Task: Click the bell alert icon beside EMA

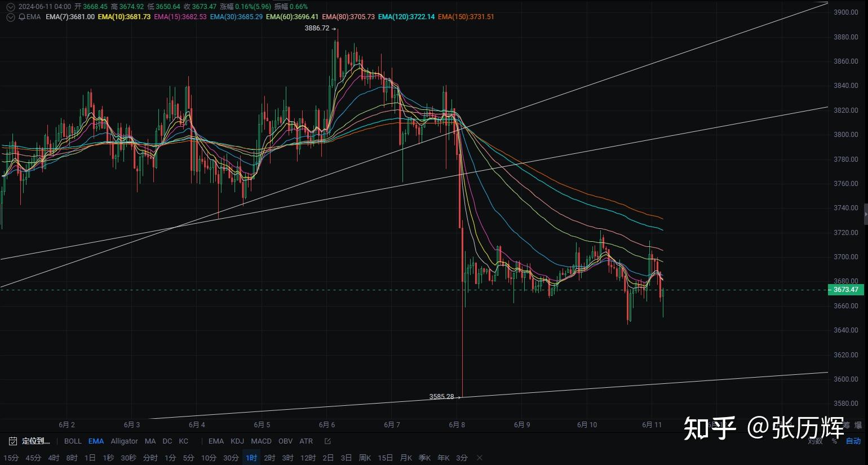Action: 21,17
